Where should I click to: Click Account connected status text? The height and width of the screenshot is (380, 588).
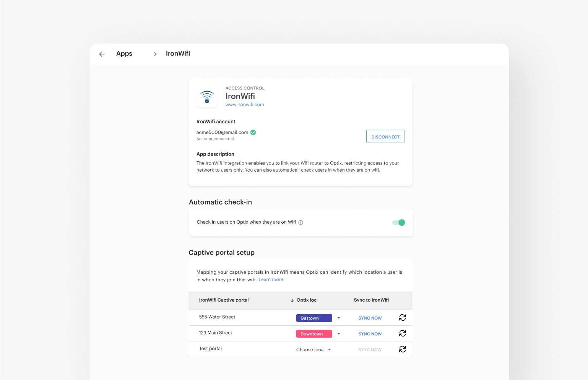point(215,139)
